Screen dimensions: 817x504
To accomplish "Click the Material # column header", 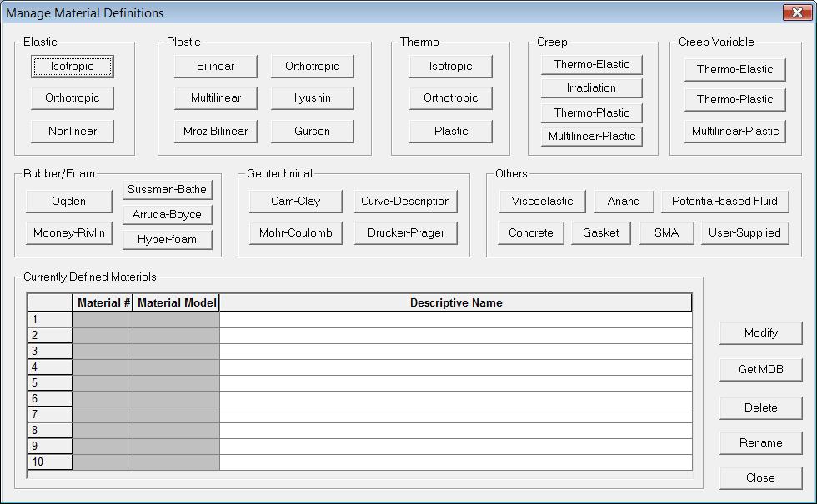I will click(103, 303).
